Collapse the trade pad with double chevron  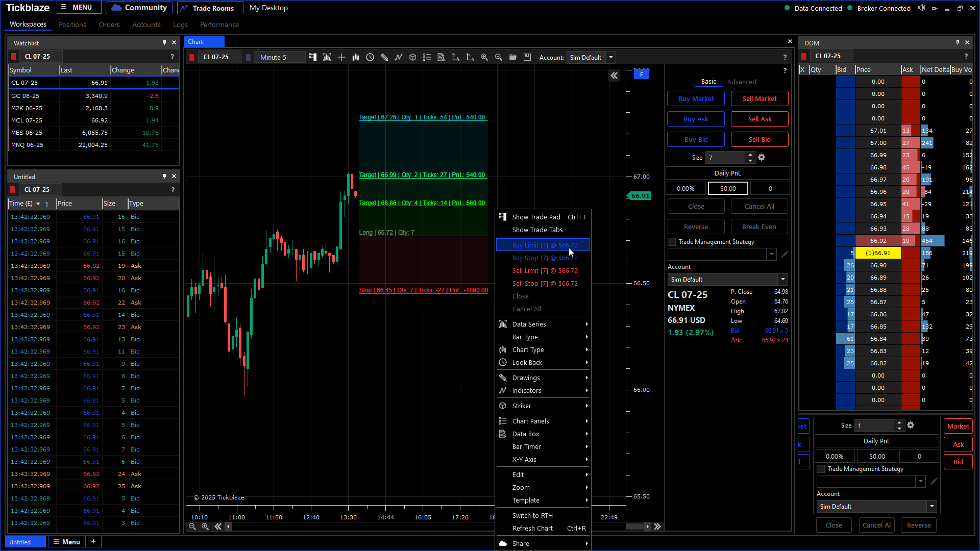pos(614,76)
